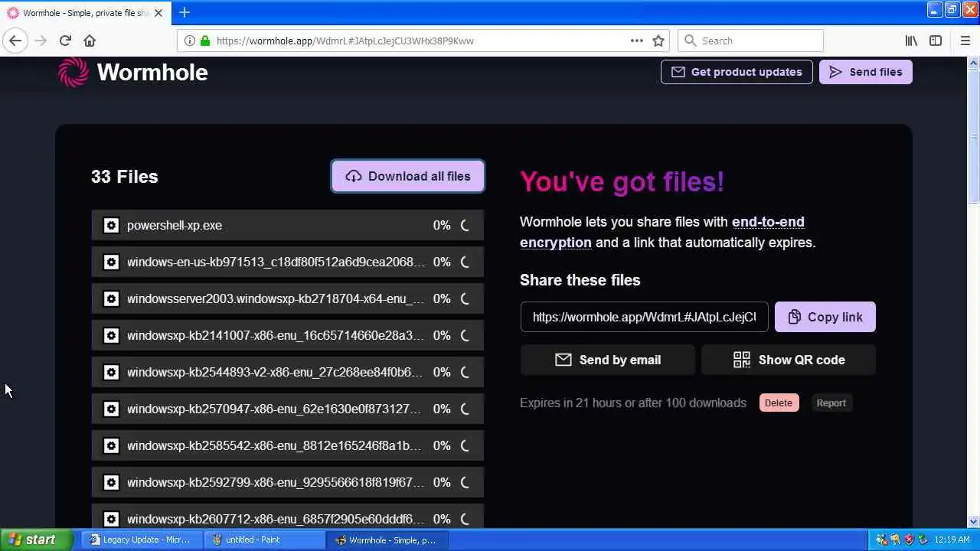Click Show QR code button
The height and width of the screenshot is (551, 980).
[x=789, y=360]
